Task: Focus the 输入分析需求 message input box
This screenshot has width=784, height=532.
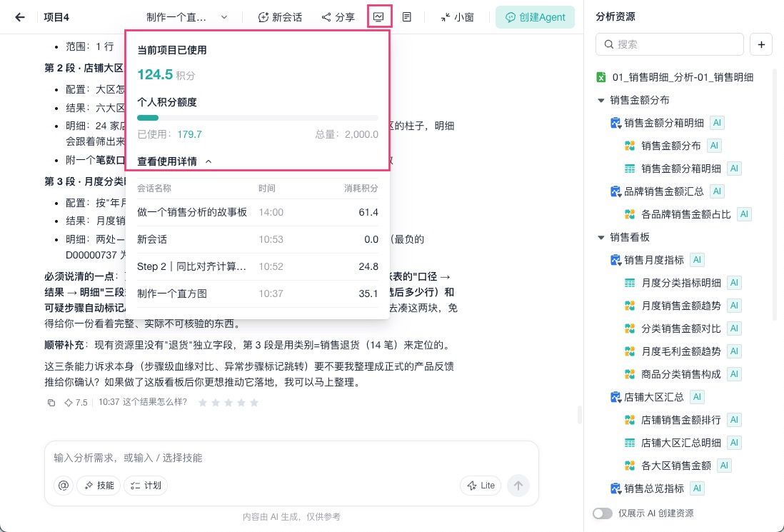Action: coord(291,458)
